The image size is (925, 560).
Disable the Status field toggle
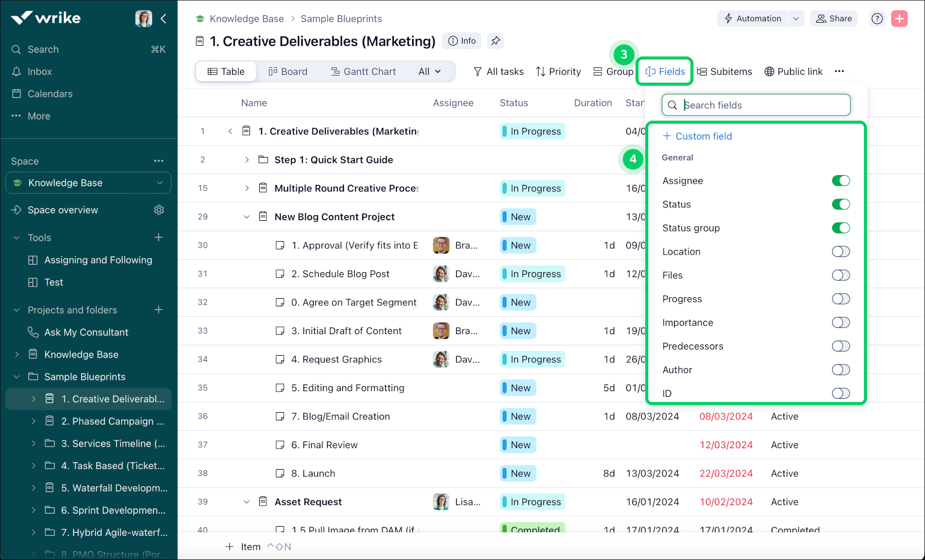click(x=841, y=204)
